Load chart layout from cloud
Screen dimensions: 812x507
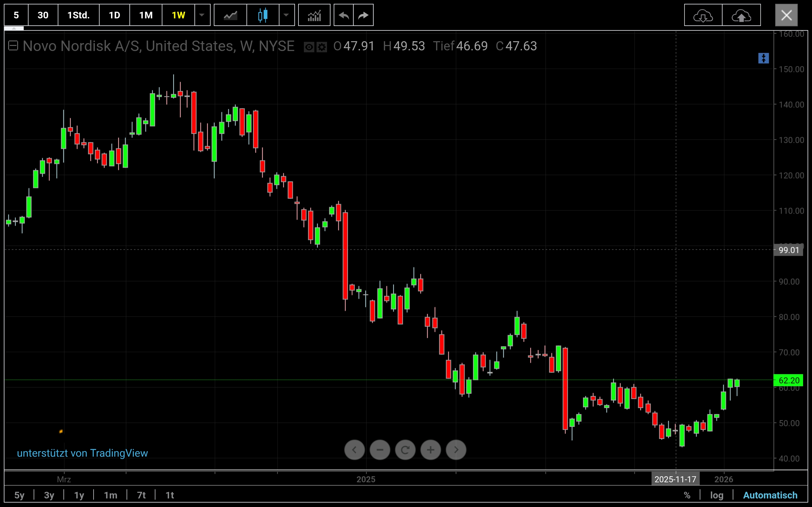[x=703, y=15]
